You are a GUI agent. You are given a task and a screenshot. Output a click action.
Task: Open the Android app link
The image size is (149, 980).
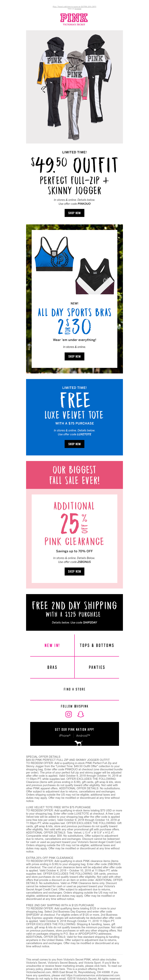click(x=83, y=735)
